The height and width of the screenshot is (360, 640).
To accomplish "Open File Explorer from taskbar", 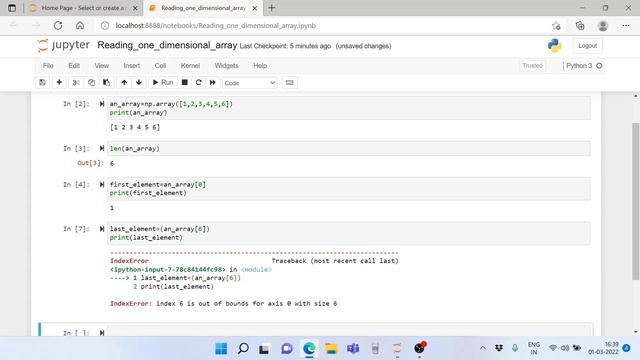I will point(331,349).
